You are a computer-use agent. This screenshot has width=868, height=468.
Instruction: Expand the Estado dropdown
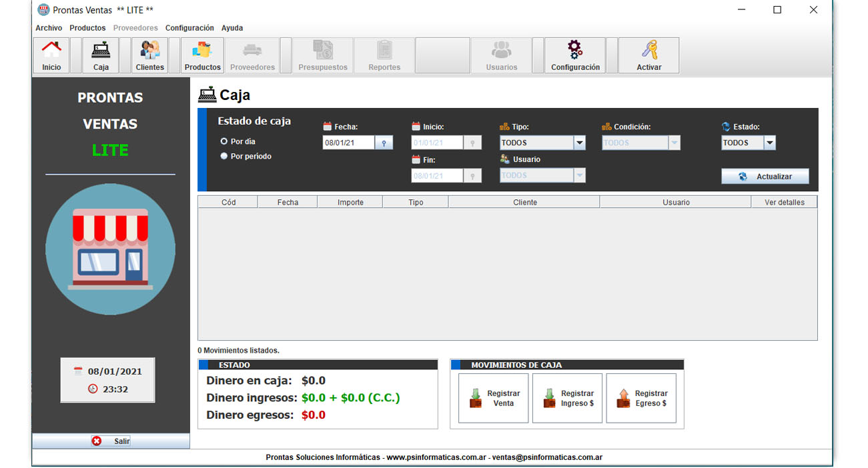(770, 143)
